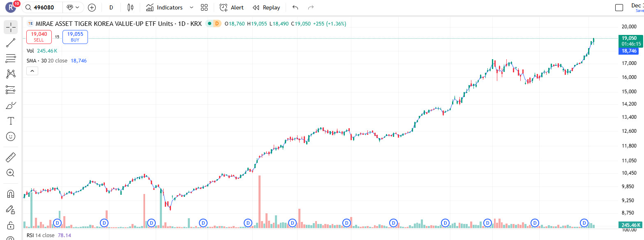Start bar Replay mode
The width and height of the screenshot is (644, 240).
tap(266, 7)
